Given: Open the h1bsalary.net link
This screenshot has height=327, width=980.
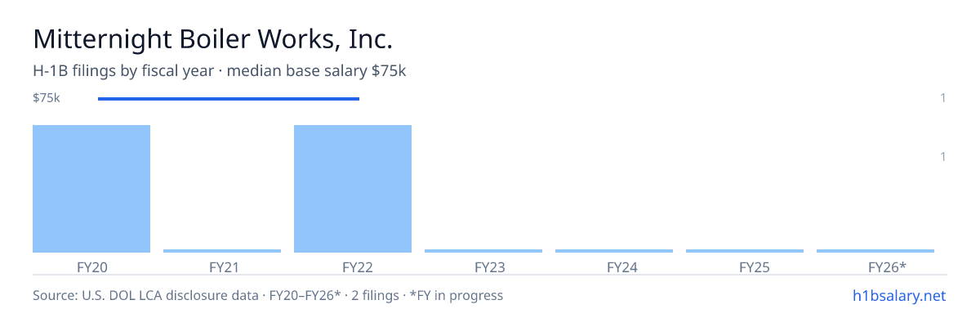Looking at the screenshot, I should coord(899,295).
